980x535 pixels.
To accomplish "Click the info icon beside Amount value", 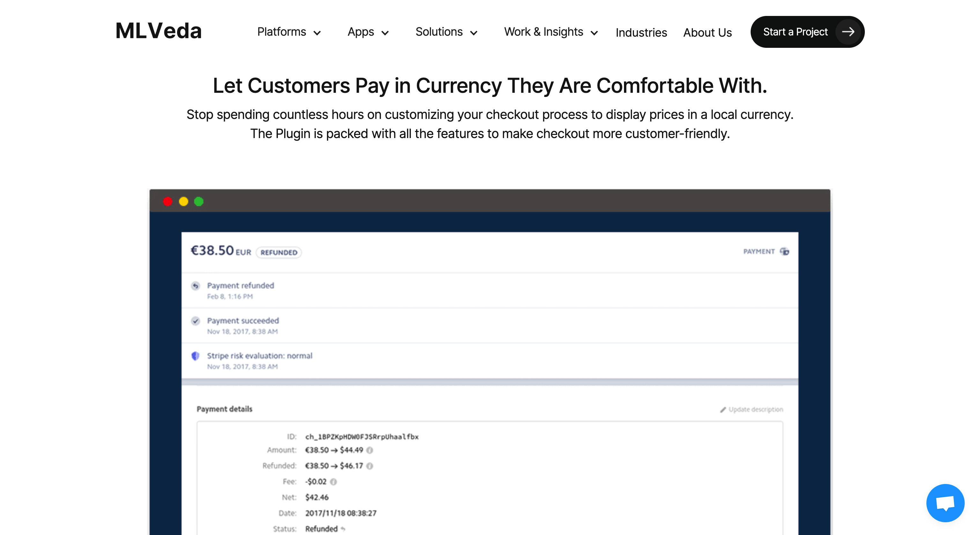I will click(x=370, y=450).
